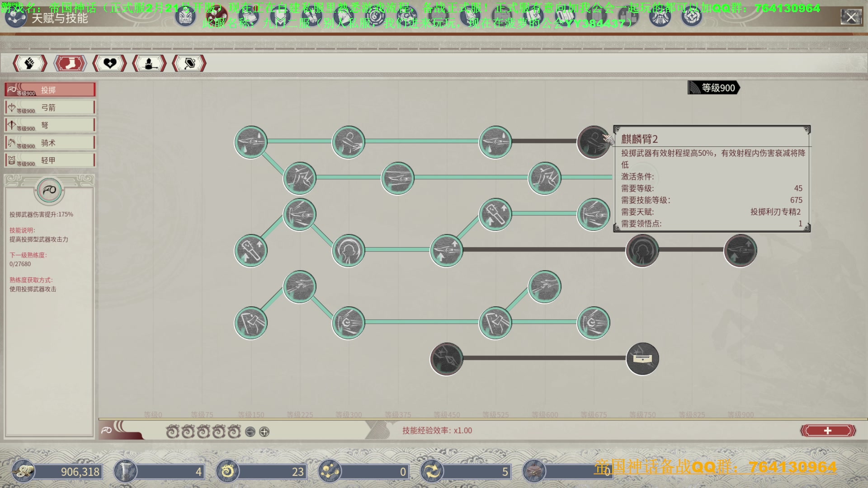868x488 pixels.
Task: Select the plain axe node in 等级525 column
Action: (x=495, y=323)
